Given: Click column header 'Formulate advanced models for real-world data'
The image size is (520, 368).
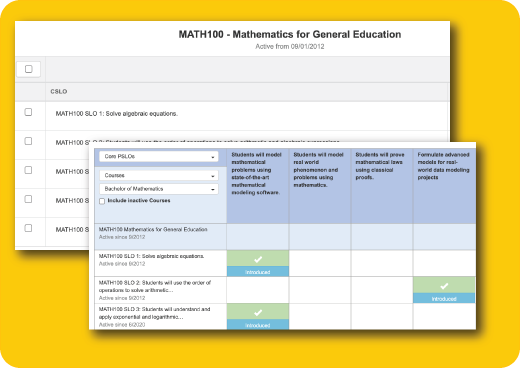Looking at the screenshot, I should 445,186.
